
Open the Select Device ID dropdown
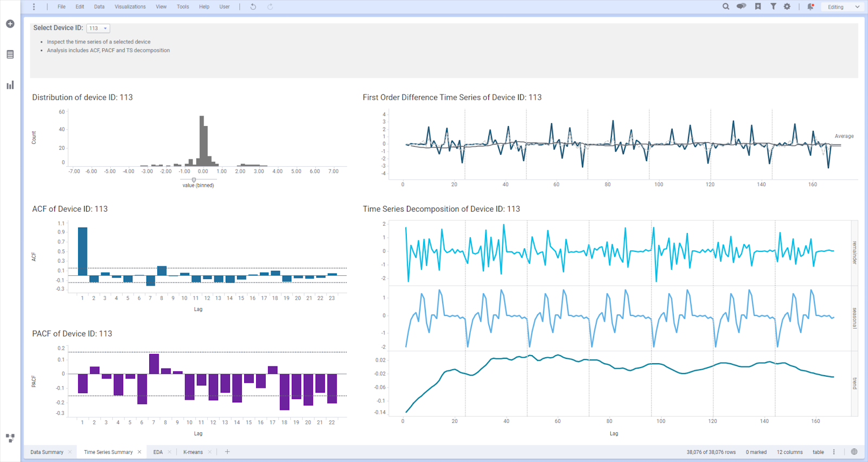[x=98, y=28]
